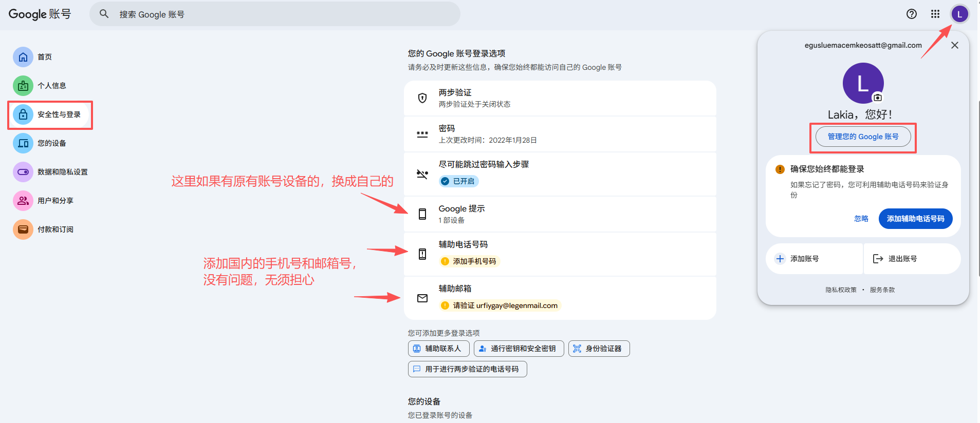The image size is (980, 423).
Task: Click 添加账号 in account popup
Action: [x=815, y=259]
